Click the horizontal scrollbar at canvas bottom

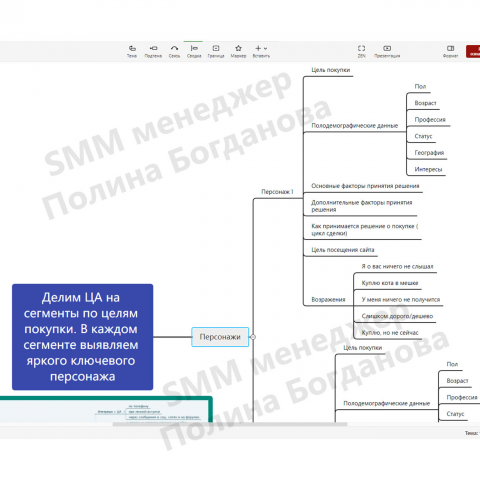pos(230,424)
